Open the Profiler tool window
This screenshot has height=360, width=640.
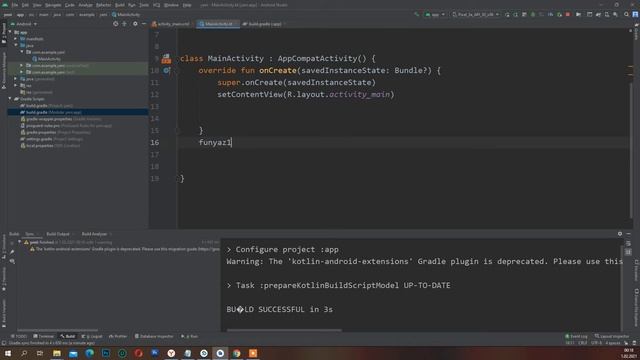(118, 336)
